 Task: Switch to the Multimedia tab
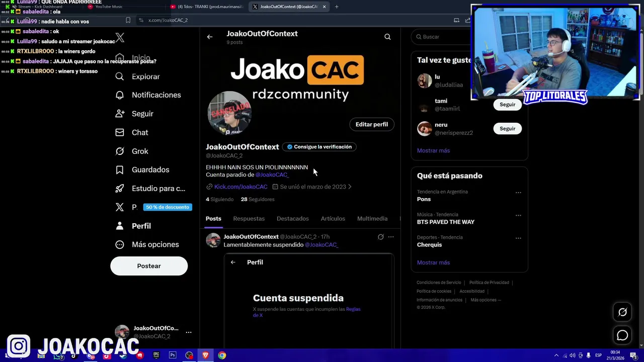pyautogui.click(x=372, y=219)
